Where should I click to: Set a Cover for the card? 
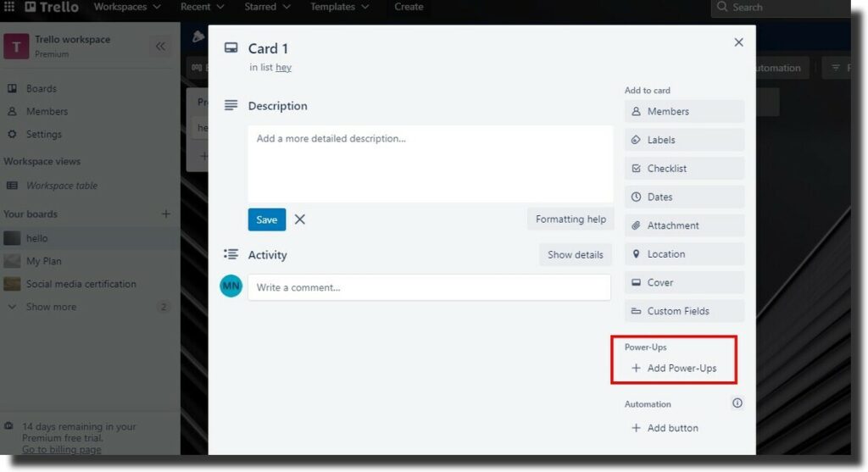[x=684, y=282]
